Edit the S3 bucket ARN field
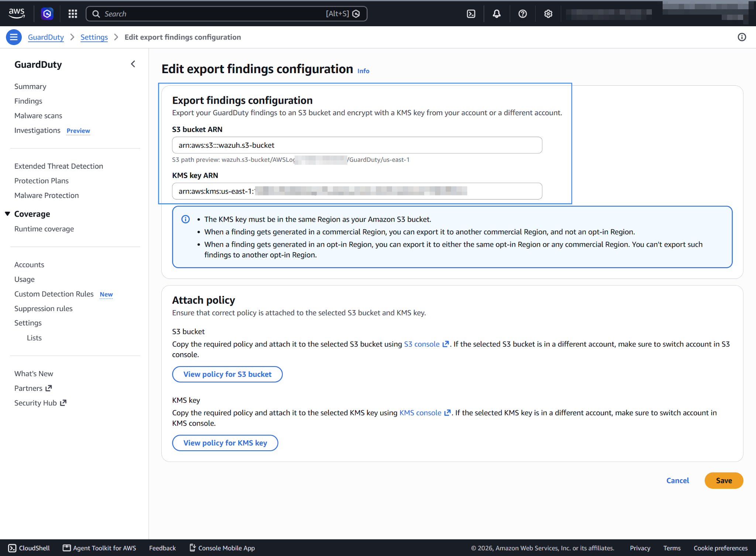This screenshot has height=556, width=756. tap(357, 145)
